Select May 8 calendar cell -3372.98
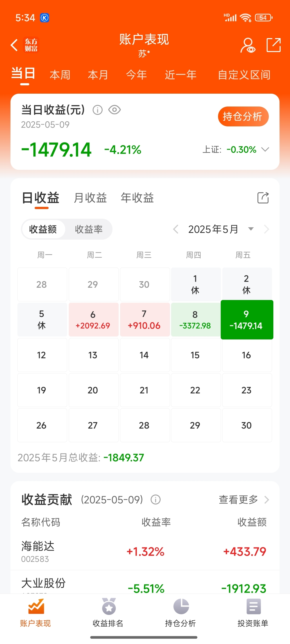The height and width of the screenshot is (644, 290). click(x=195, y=320)
